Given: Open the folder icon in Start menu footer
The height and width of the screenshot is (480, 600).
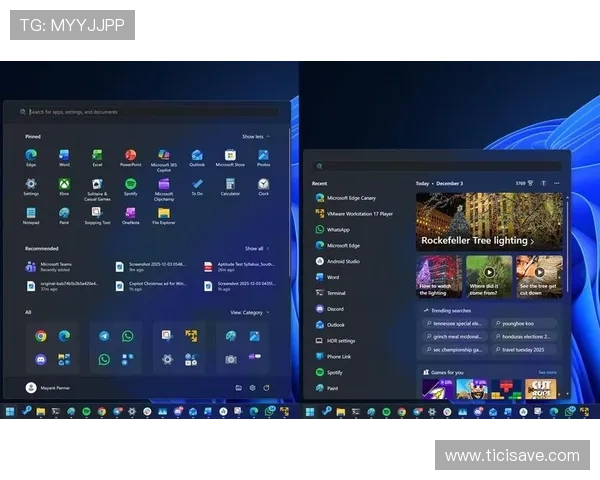Looking at the screenshot, I should coord(238,388).
